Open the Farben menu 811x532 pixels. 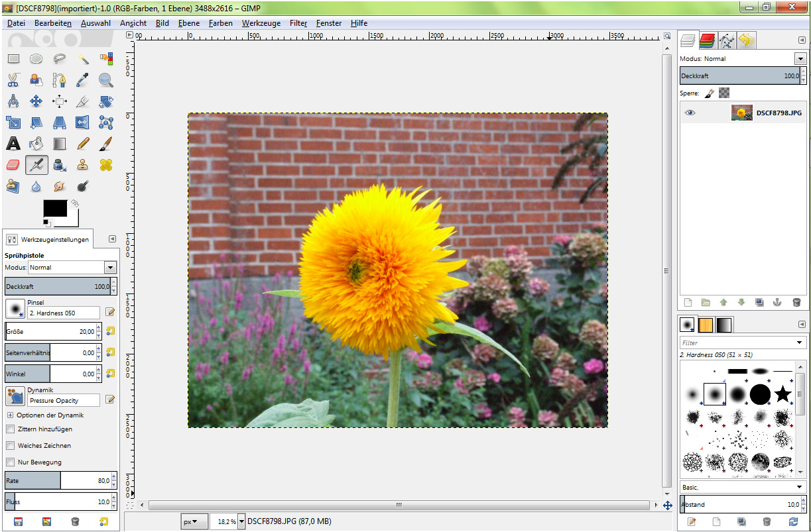pyautogui.click(x=220, y=23)
